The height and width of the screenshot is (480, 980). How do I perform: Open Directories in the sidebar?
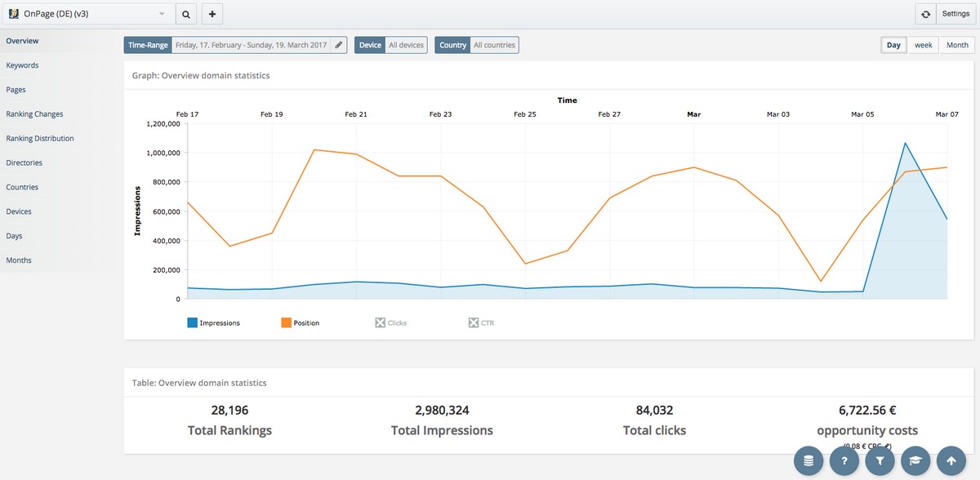pyautogui.click(x=24, y=163)
